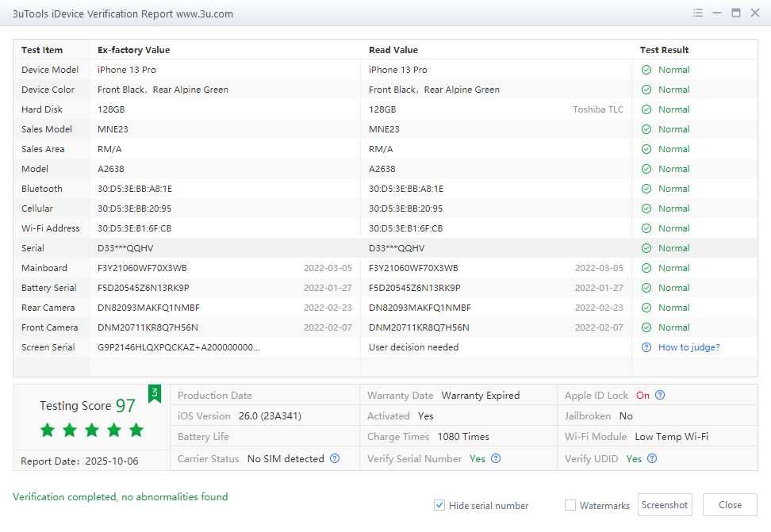Screen dimensions: 771x532
Task: Click the Close button
Action: (730, 505)
